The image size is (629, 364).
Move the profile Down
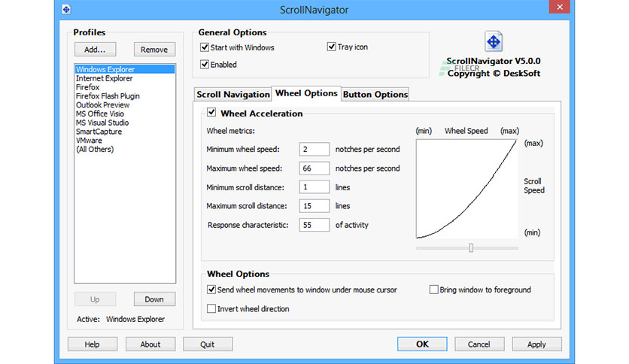(x=154, y=299)
